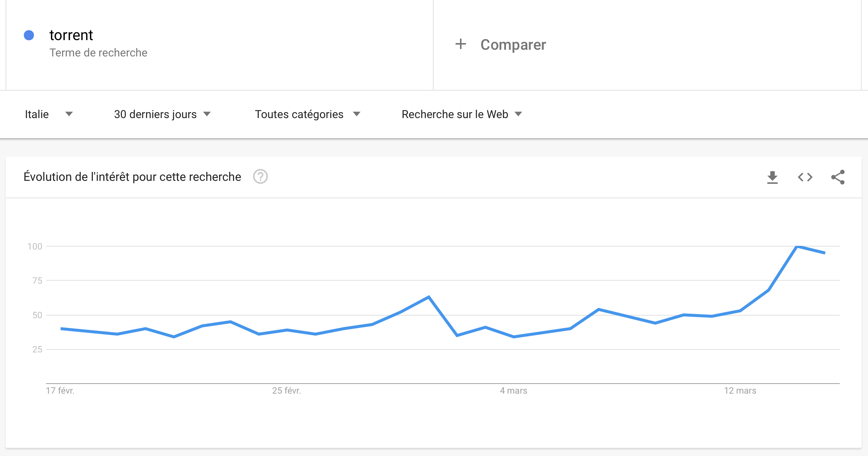Share the interest-over-time chart

[x=838, y=177]
